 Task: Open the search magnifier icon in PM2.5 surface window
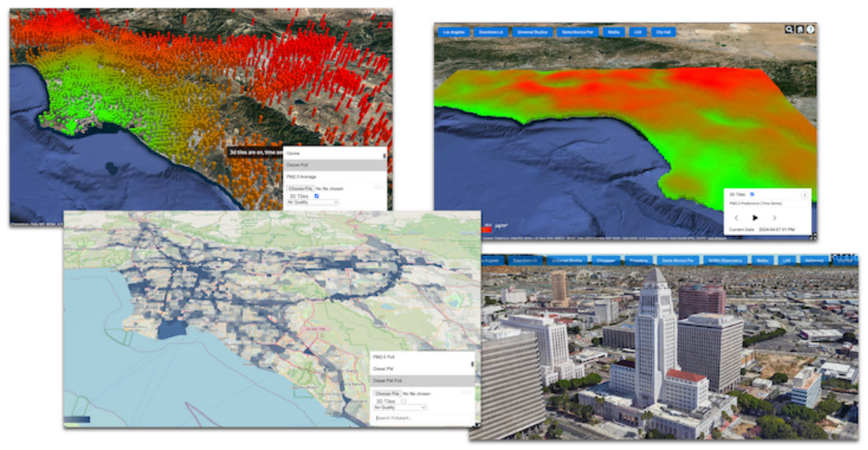[789, 29]
